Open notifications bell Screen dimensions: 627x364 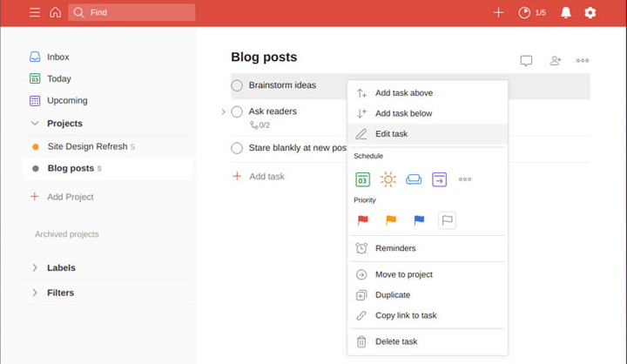(566, 13)
